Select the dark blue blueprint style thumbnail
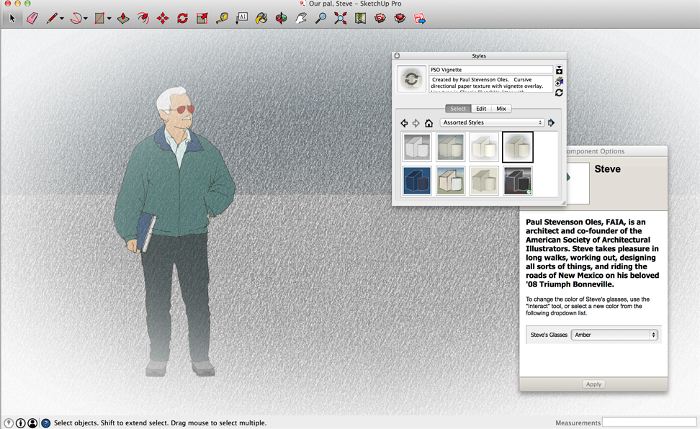Screen dimensions: 700x429 pos(417,180)
